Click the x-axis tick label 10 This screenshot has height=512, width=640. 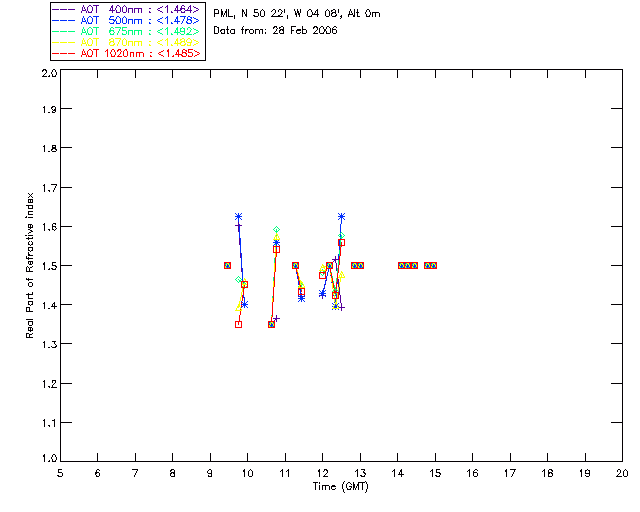(x=247, y=473)
